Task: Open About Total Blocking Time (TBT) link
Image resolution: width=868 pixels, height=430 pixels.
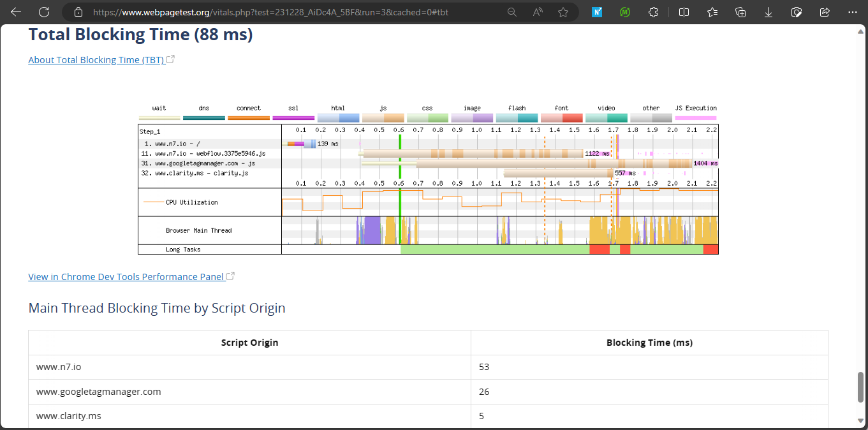Action: (96, 60)
